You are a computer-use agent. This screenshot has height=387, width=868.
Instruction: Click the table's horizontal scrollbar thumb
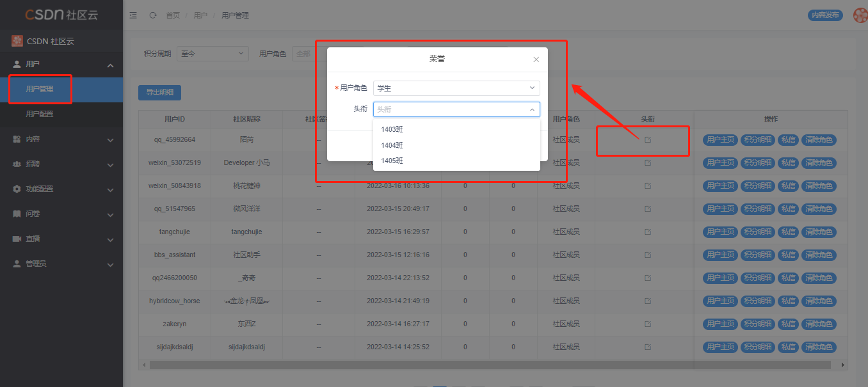pos(490,365)
